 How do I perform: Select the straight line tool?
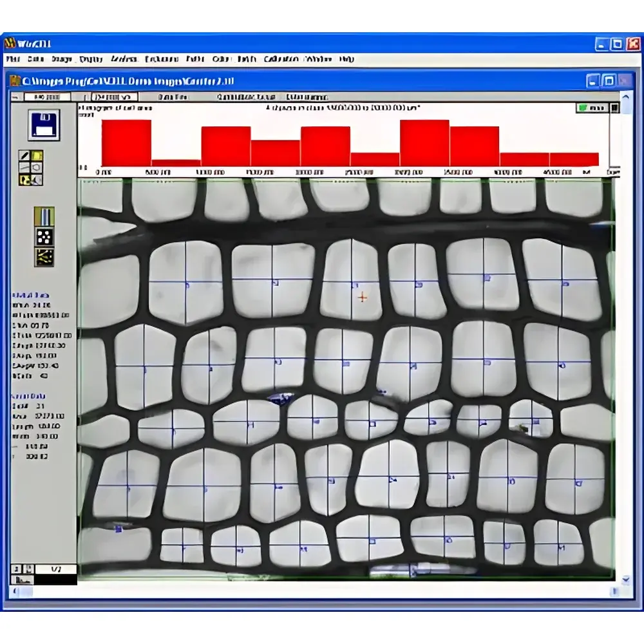[24, 167]
